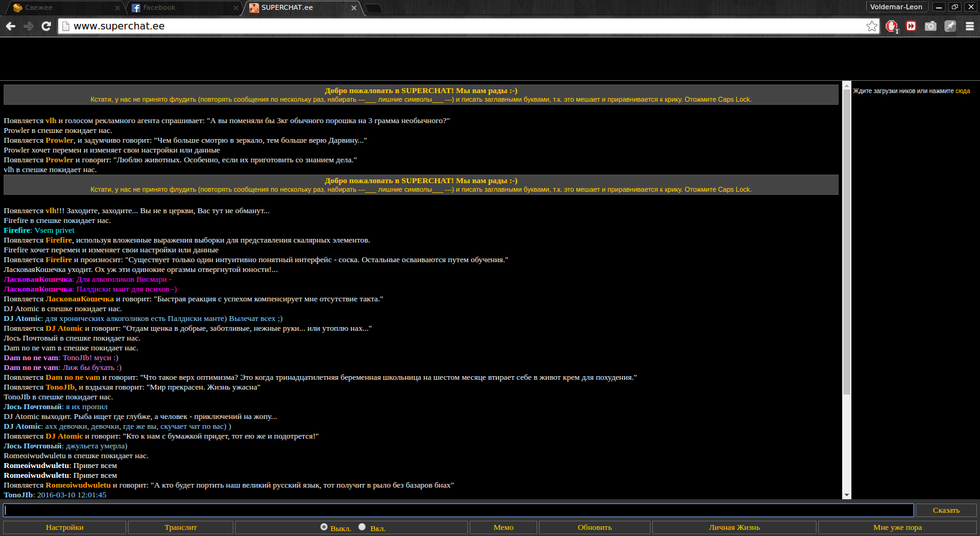The width and height of the screenshot is (980, 536).
Task: Switch to the Facebook tab
Action: tap(184, 8)
